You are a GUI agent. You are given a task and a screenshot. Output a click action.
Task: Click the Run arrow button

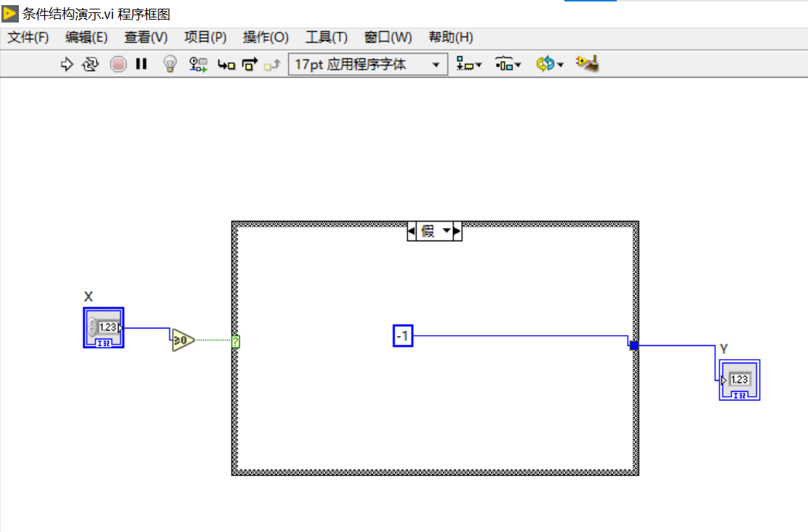(x=66, y=65)
